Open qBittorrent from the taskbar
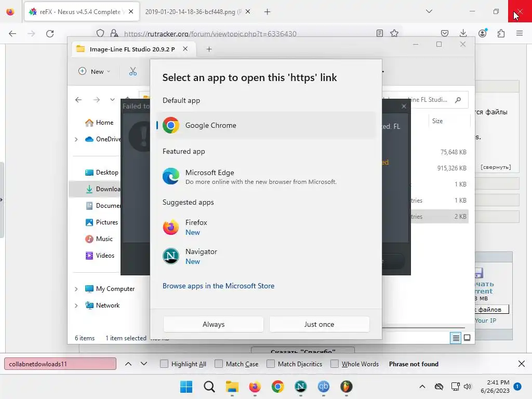The width and height of the screenshot is (532, 399). pyautogui.click(x=323, y=387)
